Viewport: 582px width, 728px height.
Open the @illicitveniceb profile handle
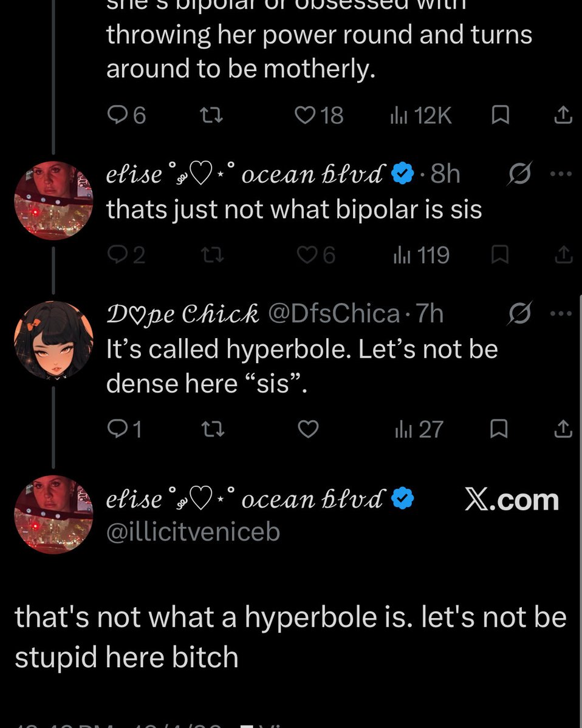[193, 532]
